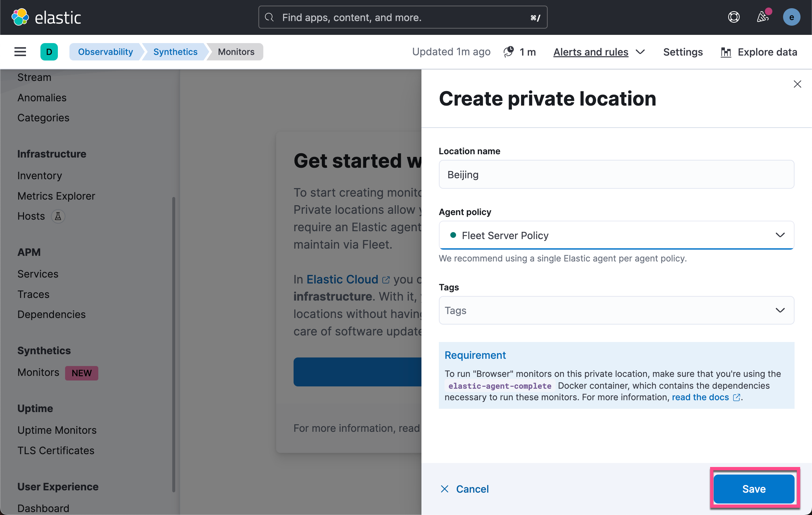Image resolution: width=812 pixels, height=515 pixels.
Task: Open the hamburger navigation menu
Action: tap(20, 52)
